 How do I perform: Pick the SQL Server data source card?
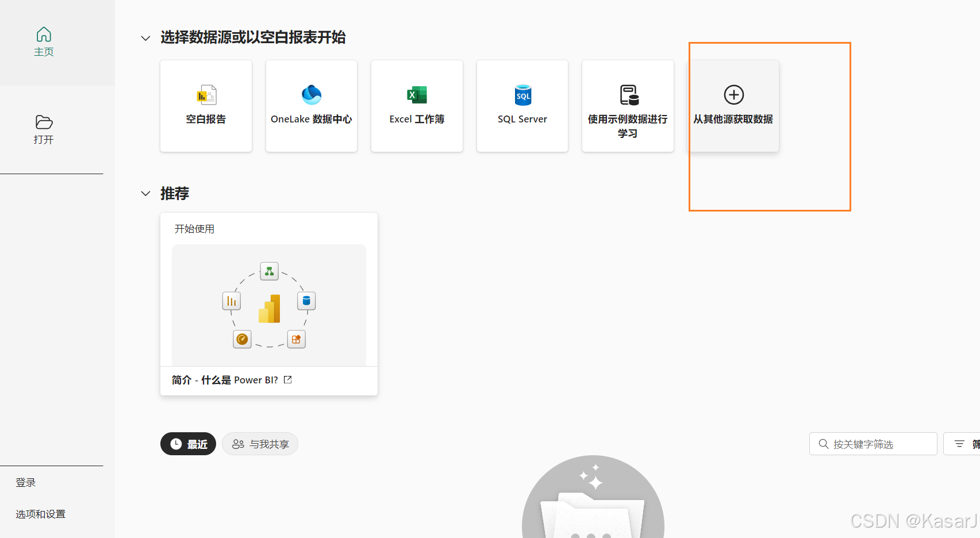[x=522, y=106]
